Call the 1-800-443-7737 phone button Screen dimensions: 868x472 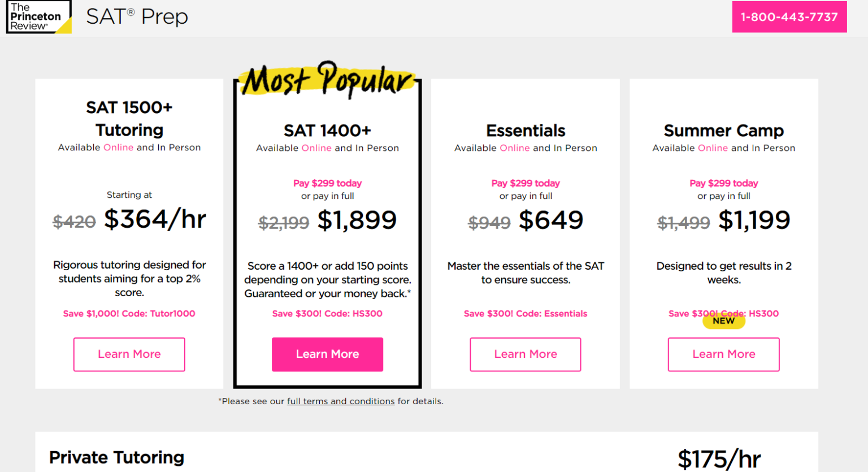pyautogui.click(x=789, y=17)
